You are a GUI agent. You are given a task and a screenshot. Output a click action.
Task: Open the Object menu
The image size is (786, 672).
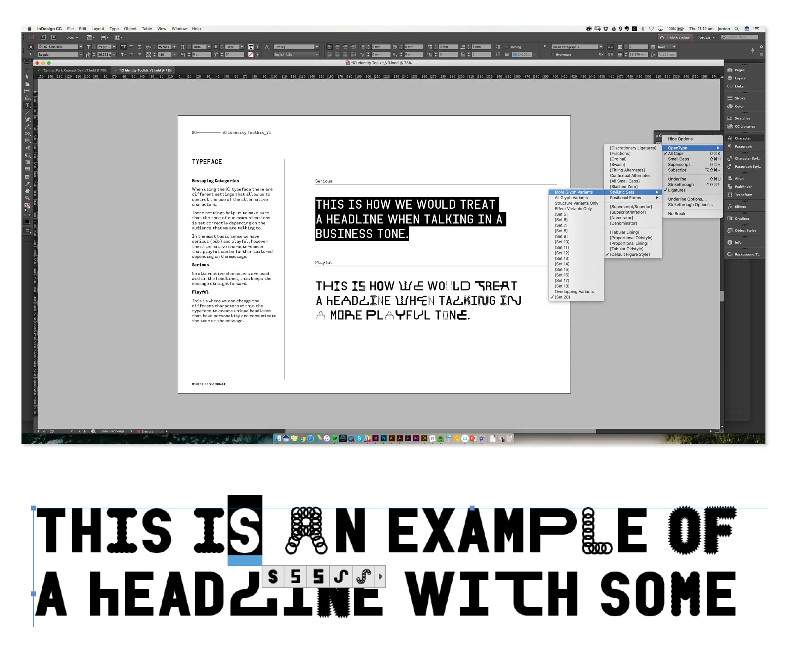click(x=130, y=29)
